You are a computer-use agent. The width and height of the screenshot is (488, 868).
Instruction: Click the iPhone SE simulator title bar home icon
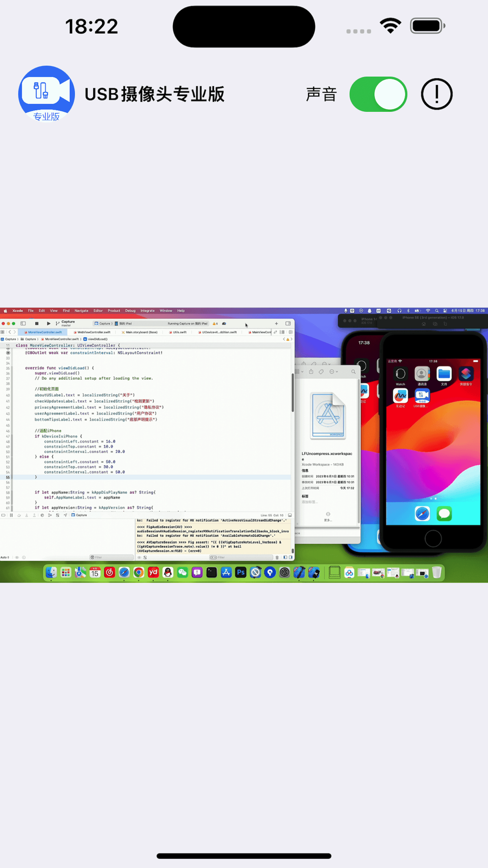(x=424, y=324)
